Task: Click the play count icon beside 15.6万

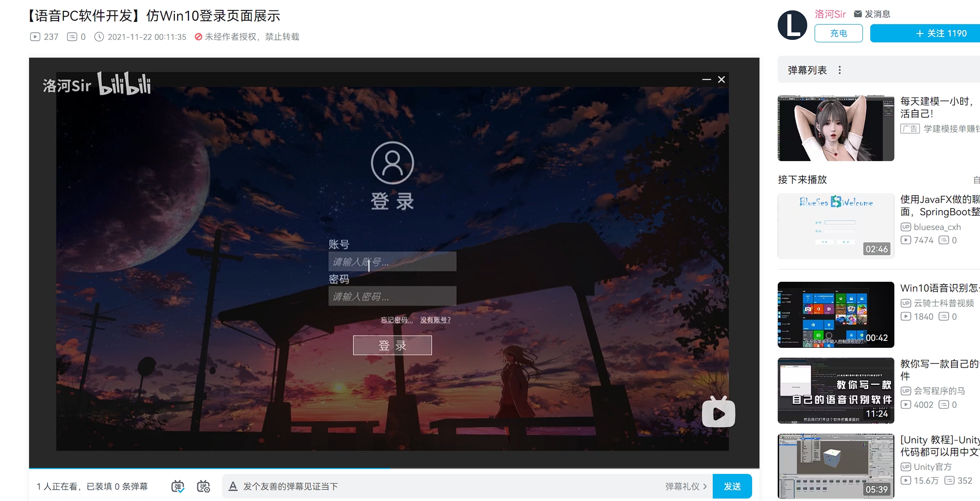Action: point(906,480)
